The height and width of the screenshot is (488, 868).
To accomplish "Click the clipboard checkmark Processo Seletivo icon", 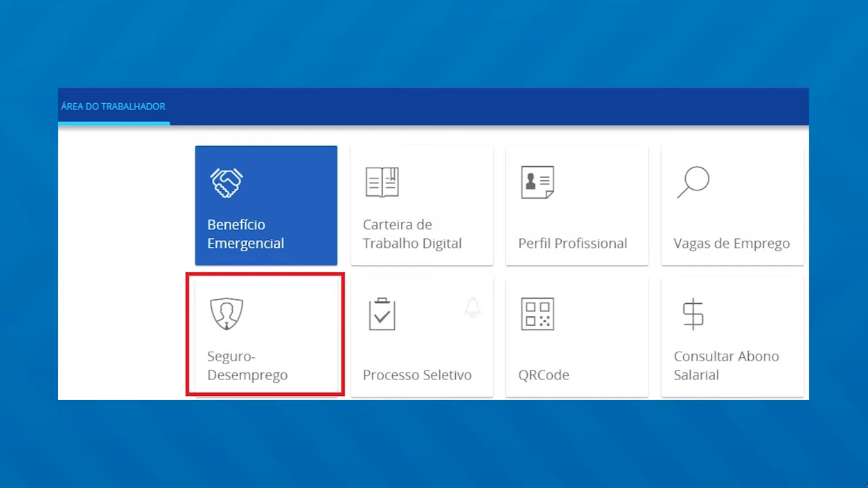I will point(382,314).
